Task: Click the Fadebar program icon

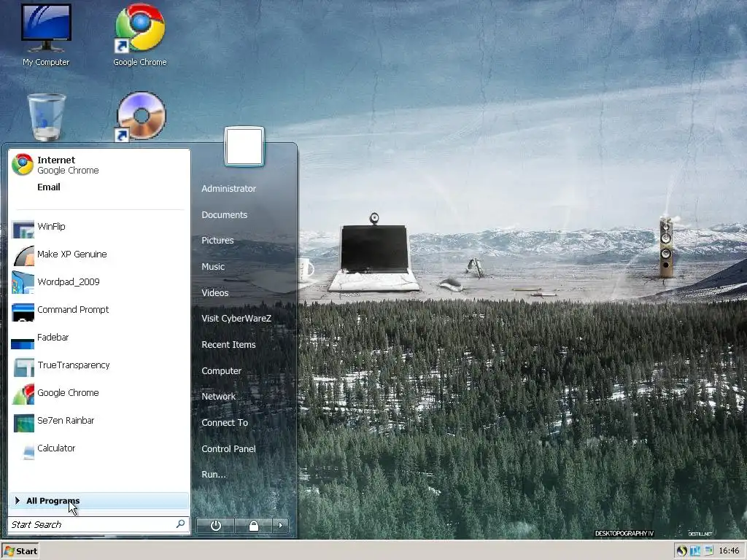Action: click(23, 343)
